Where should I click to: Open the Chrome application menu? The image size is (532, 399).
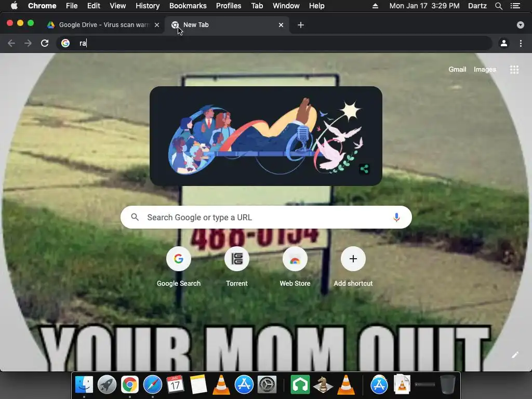pos(42,6)
